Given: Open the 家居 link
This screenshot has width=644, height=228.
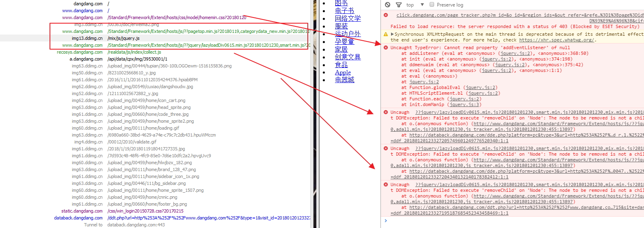Looking at the screenshot, I should click(x=341, y=49).
